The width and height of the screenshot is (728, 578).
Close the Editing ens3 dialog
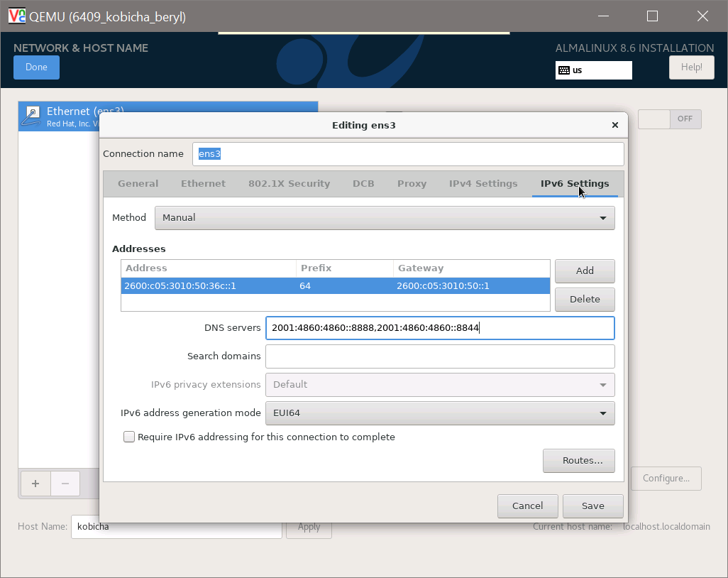614,125
